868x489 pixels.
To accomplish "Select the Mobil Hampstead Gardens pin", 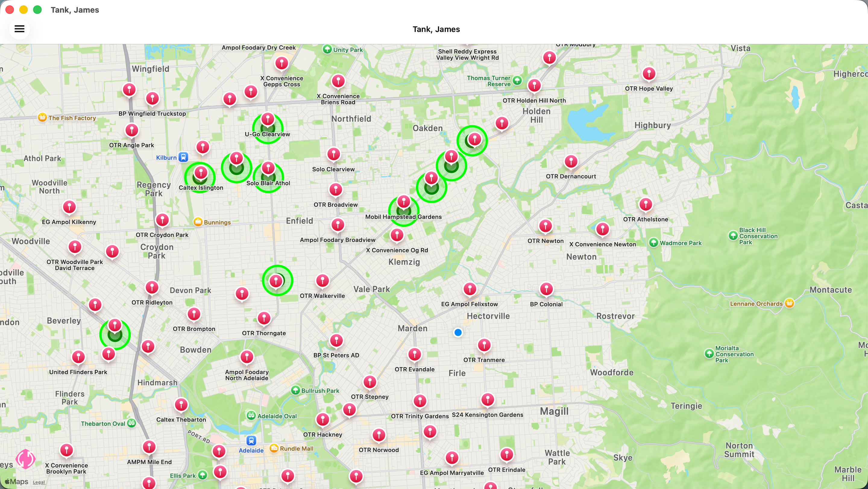I will tap(404, 201).
